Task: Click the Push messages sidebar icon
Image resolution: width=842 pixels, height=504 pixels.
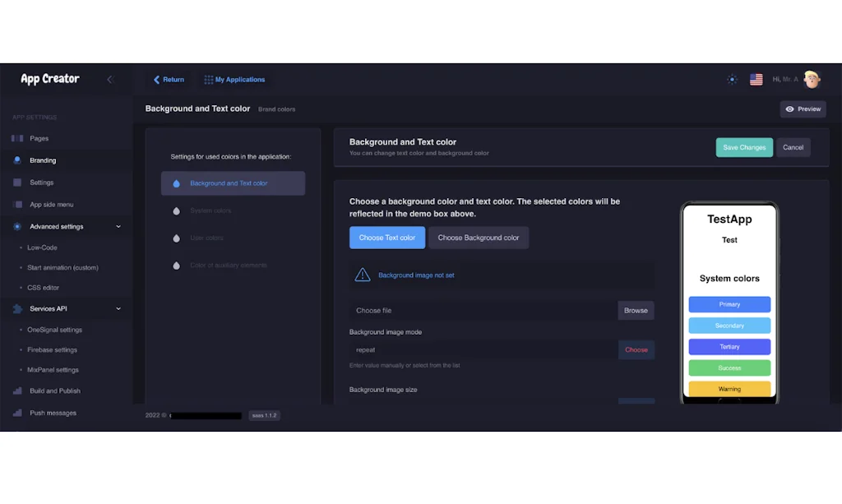Action: click(x=17, y=414)
